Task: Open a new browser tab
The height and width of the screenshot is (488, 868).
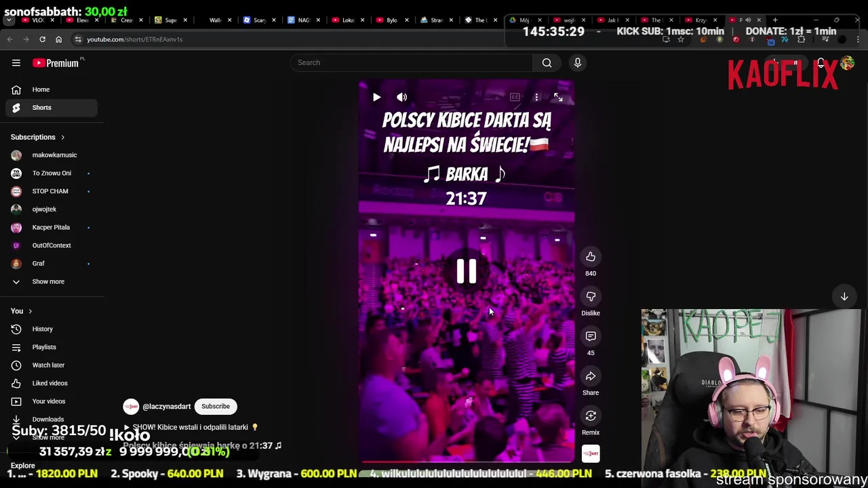Action: 775,20
